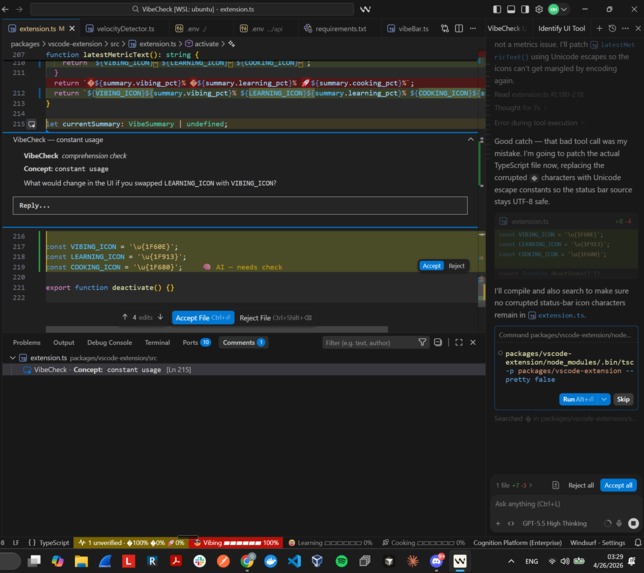
Task: Toggle the secondary sidebar layout icon
Action: [x=525, y=9]
